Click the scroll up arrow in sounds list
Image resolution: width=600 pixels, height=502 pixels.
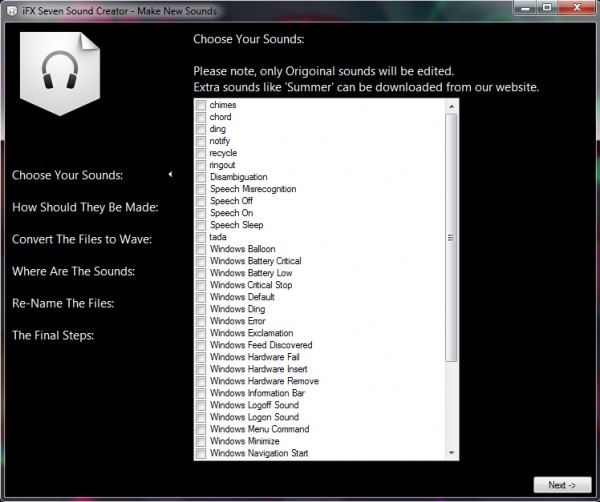point(452,106)
